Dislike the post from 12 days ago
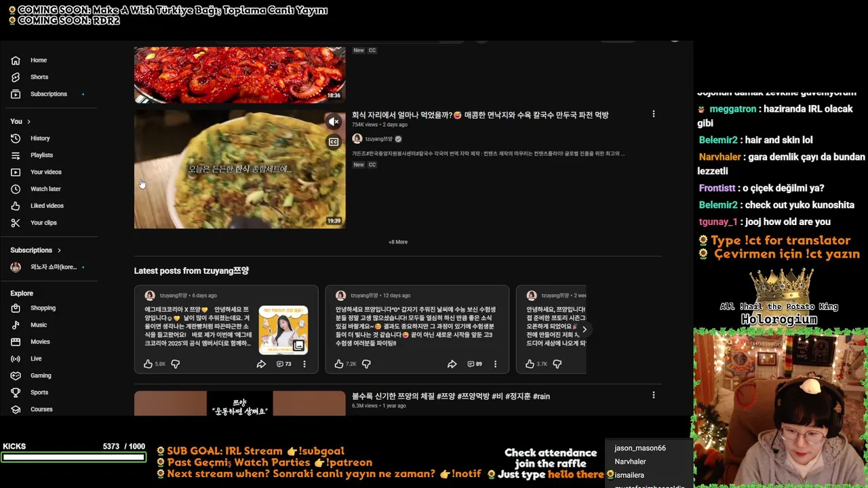The height and width of the screenshot is (488, 868). (366, 364)
